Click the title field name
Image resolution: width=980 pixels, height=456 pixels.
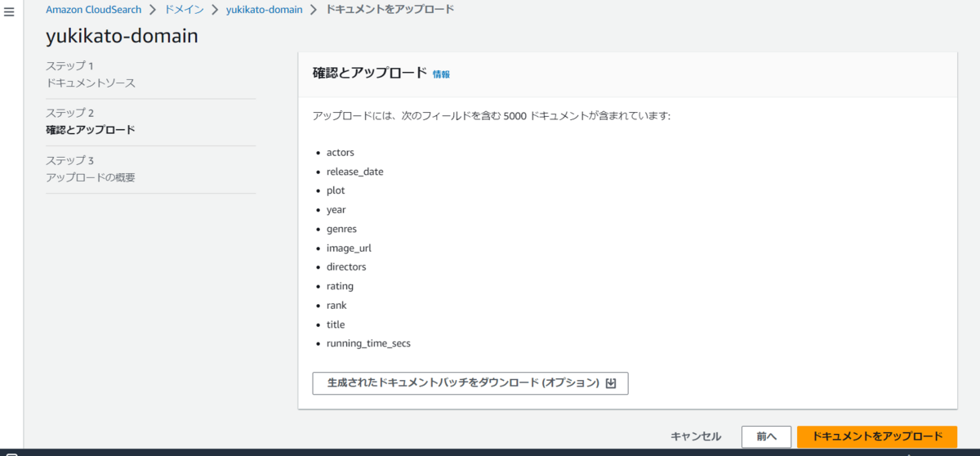[336, 324]
